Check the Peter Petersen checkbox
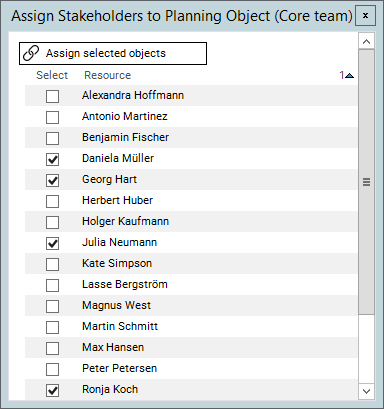384x409 pixels. (x=52, y=369)
